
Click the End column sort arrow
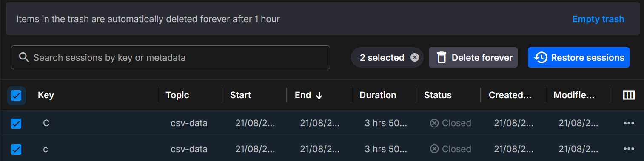pyautogui.click(x=319, y=96)
